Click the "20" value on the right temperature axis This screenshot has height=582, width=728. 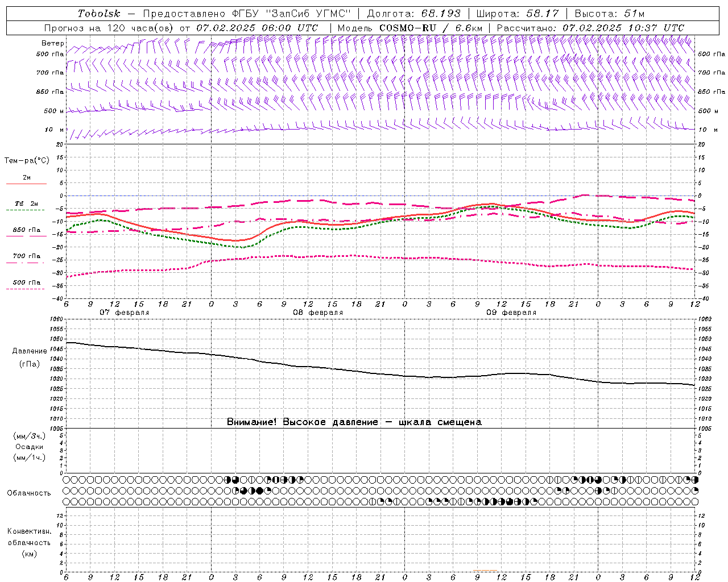pyautogui.click(x=701, y=144)
